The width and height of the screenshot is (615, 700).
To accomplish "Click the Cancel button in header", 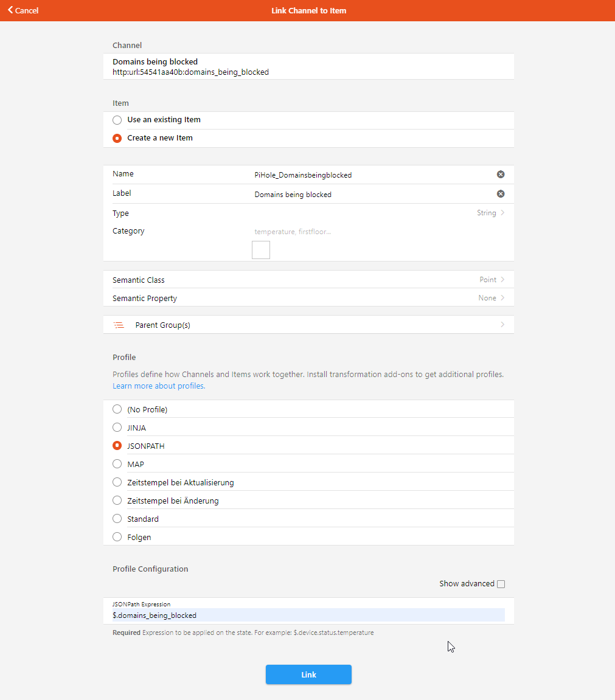I will (26, 10).
